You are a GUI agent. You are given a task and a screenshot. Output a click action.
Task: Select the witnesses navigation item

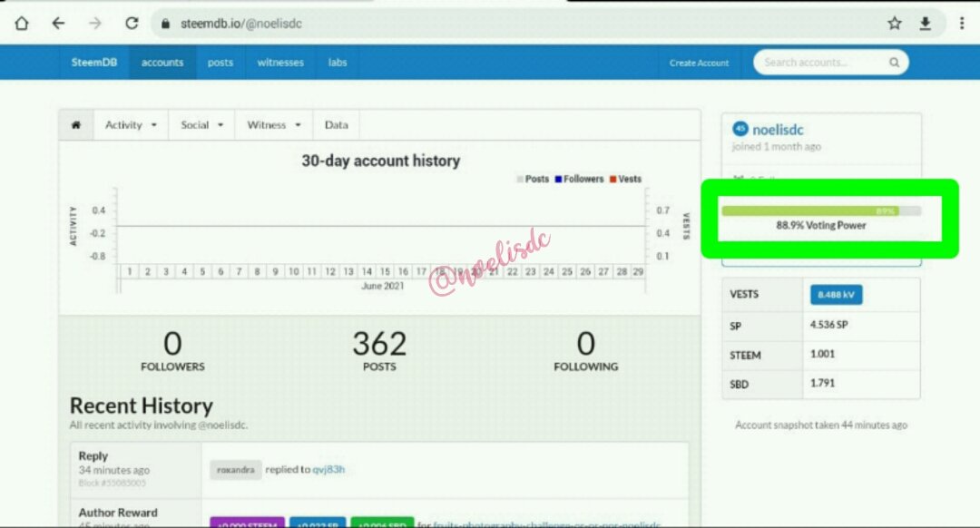coord(280,63)
